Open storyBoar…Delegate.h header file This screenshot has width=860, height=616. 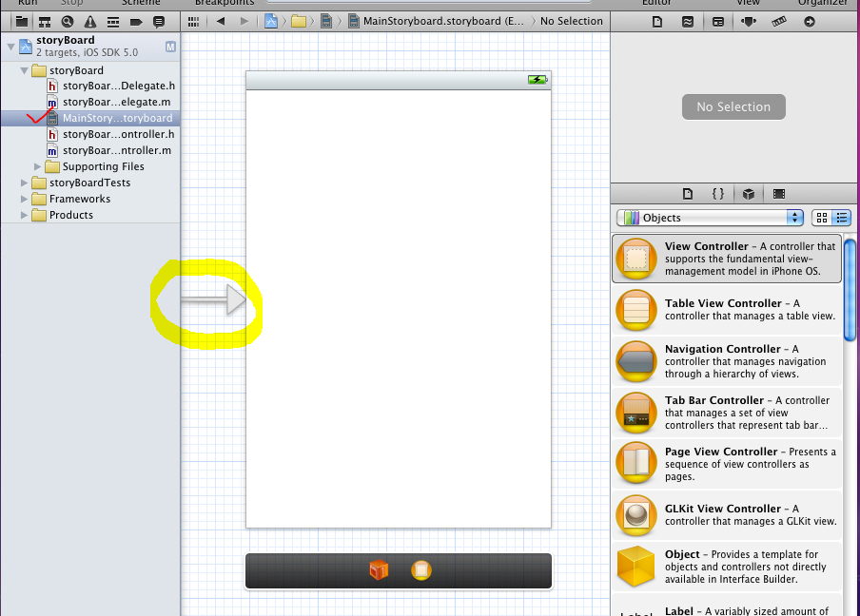(110, 87)
